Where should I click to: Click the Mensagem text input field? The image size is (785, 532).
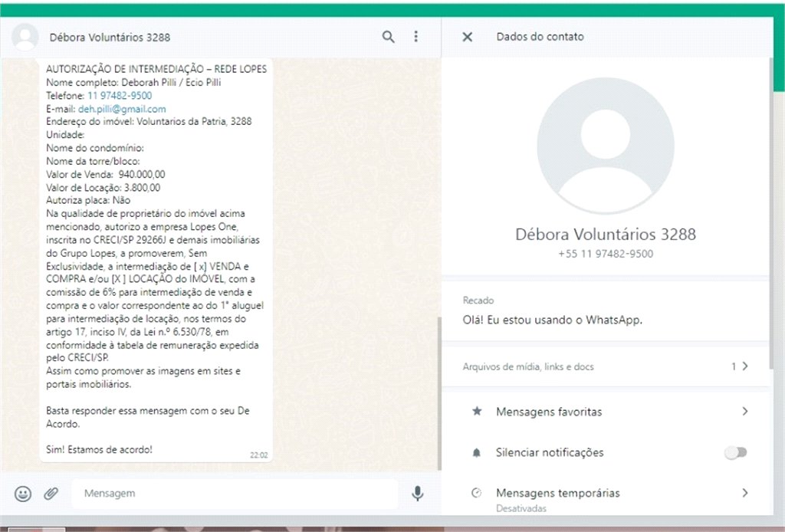point(235,494)
